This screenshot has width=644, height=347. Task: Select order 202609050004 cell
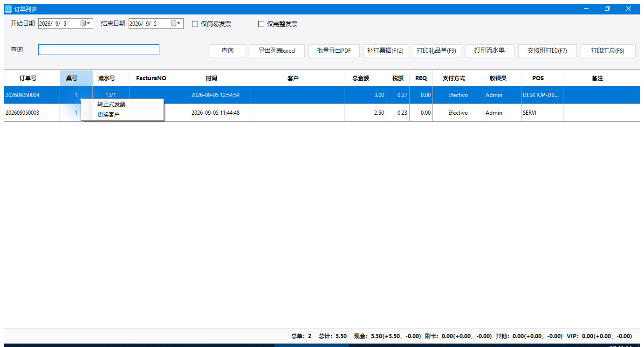(32, 95)
